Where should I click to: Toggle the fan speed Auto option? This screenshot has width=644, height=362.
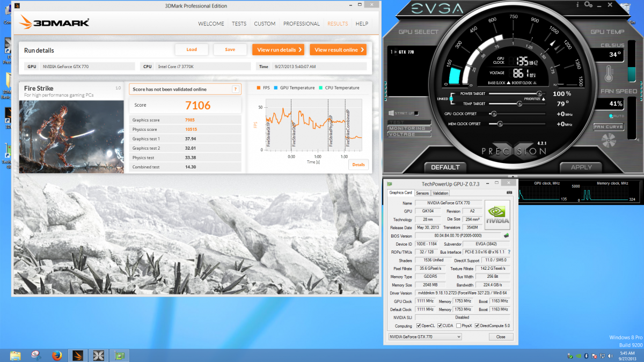(611, 116)
